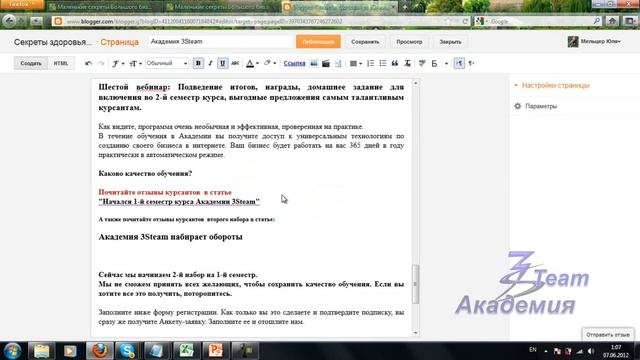Toggle left-to-right text direction
Image resolution: width=640 pixels, height=360 pixels.
(459, 63)
